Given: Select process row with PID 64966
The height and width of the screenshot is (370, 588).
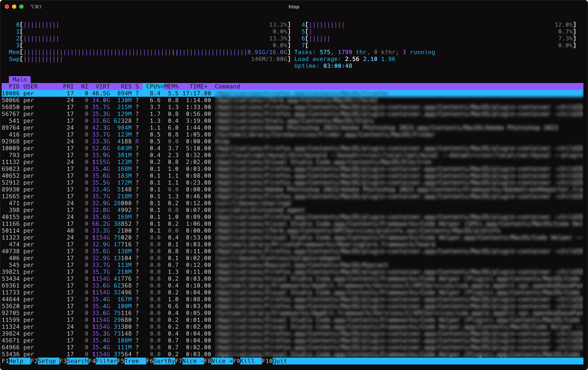Looking at the screenshot, I should pyautogui.click(x=292, y=347).
